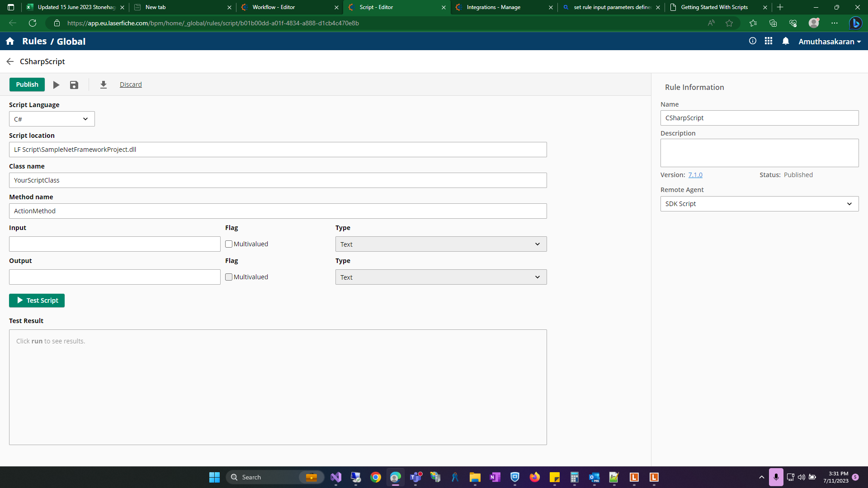Click the info circle icon in header

(753, 41)
